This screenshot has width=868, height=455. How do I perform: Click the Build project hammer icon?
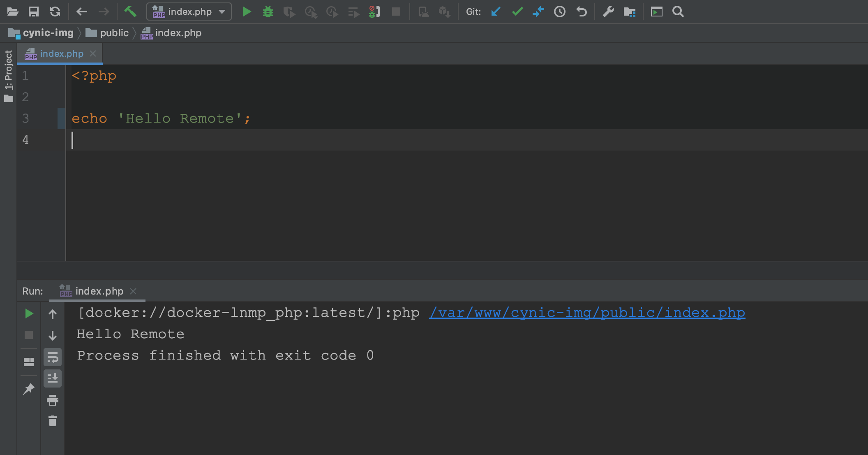click(130, 12)
